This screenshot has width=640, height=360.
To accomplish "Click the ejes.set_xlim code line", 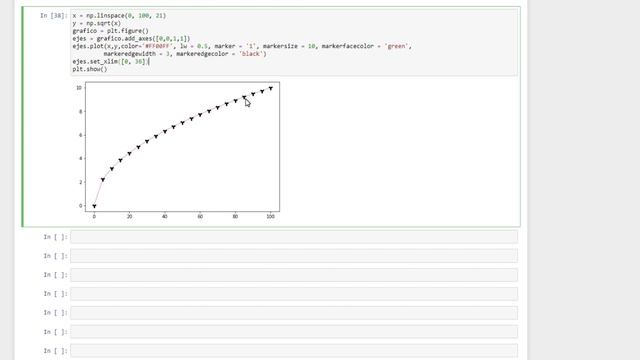I will (111, 62).
